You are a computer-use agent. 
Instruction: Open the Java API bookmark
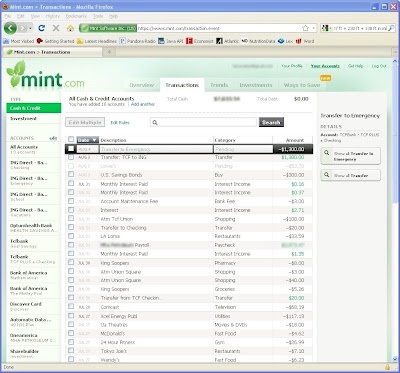171,41
